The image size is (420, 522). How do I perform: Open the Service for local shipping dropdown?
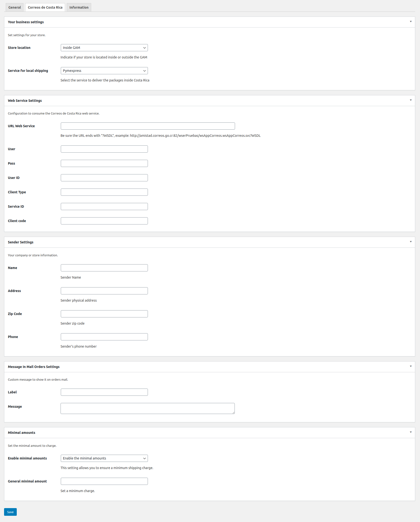pos(104,71)
